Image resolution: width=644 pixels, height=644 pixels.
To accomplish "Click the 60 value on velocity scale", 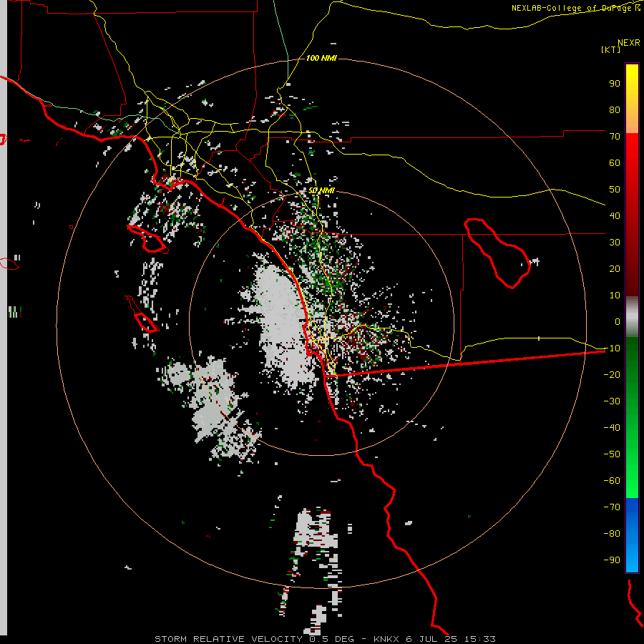I will click(x=615, y=162).
